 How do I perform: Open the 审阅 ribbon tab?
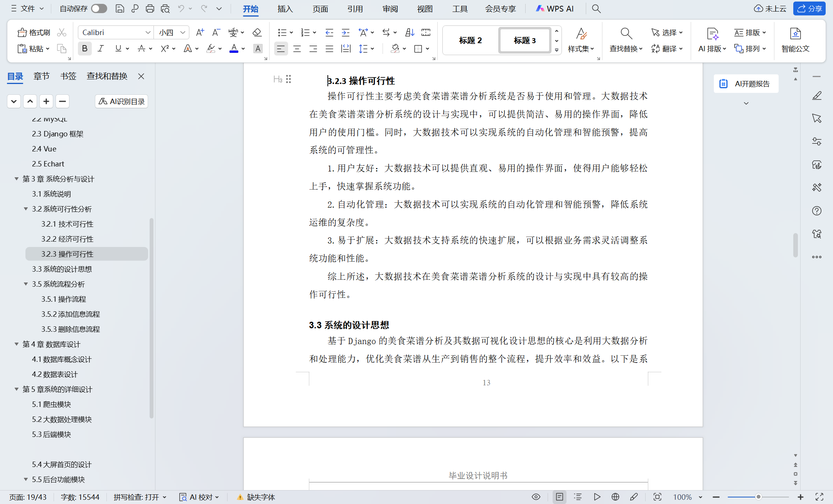click(x=390, y=8)
